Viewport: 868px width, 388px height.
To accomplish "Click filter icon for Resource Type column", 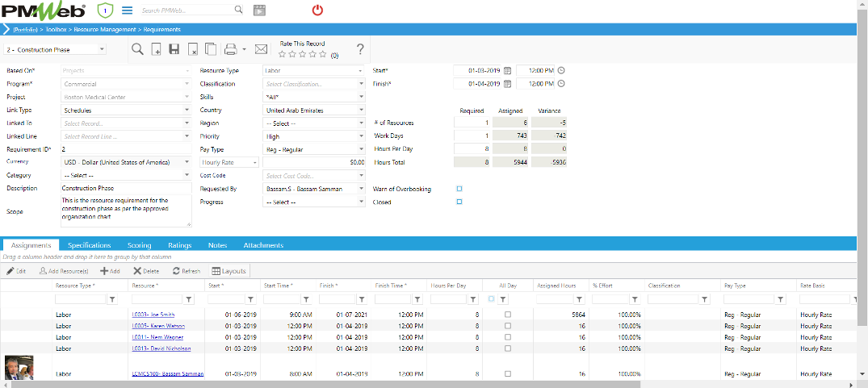I will coord(112,299).
